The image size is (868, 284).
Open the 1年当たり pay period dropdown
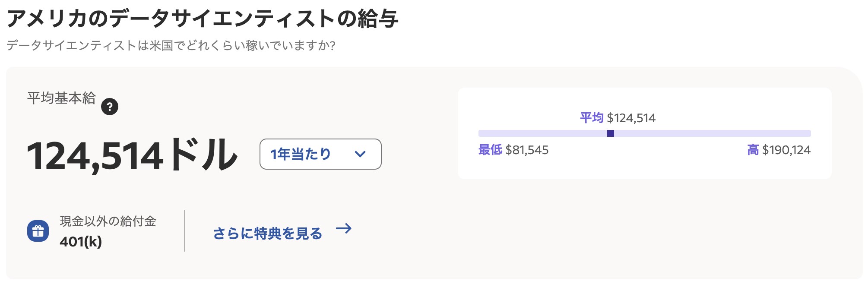point(320,154)
